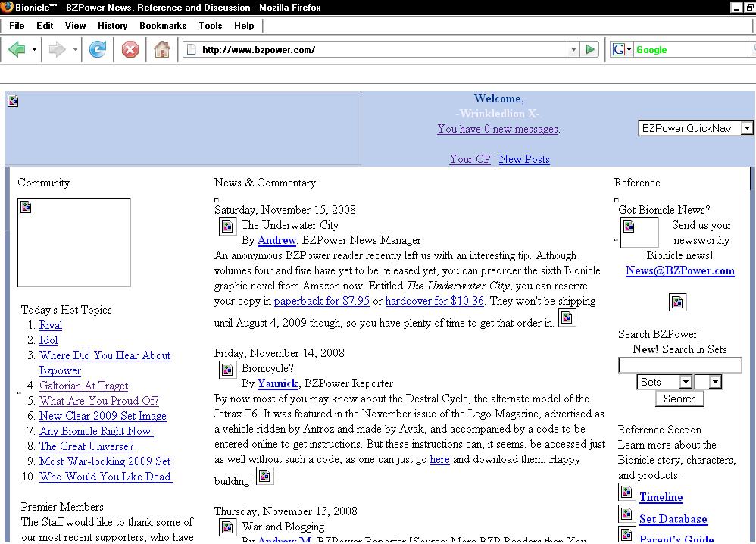
Task: Open hot topic 'Galtorian At Traget'
Action: tap(83, 386)
